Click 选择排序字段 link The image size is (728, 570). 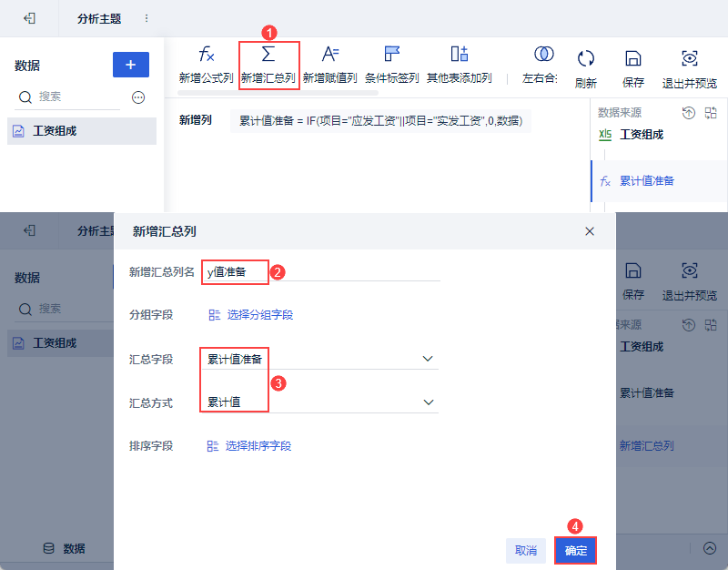[x=249, y=446]
